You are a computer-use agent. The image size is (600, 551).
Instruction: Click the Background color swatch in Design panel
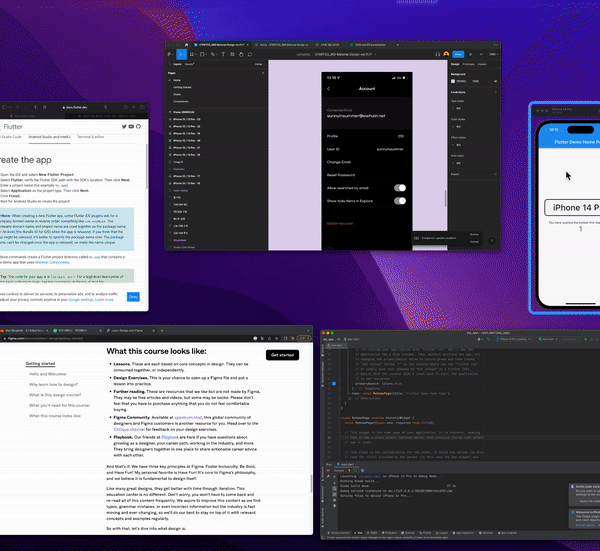click(x=453, y=82)
